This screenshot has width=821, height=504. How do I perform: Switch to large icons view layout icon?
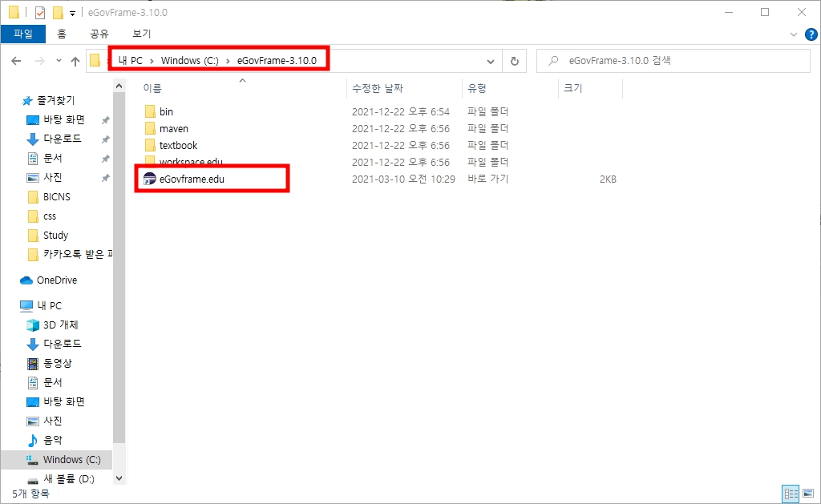808,494
